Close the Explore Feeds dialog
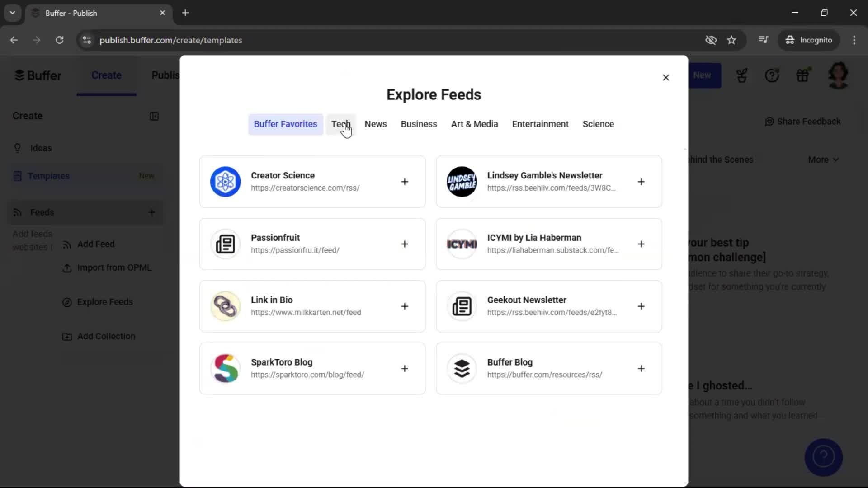The height and width of the screenshot is (488, 868). (666, 77)
